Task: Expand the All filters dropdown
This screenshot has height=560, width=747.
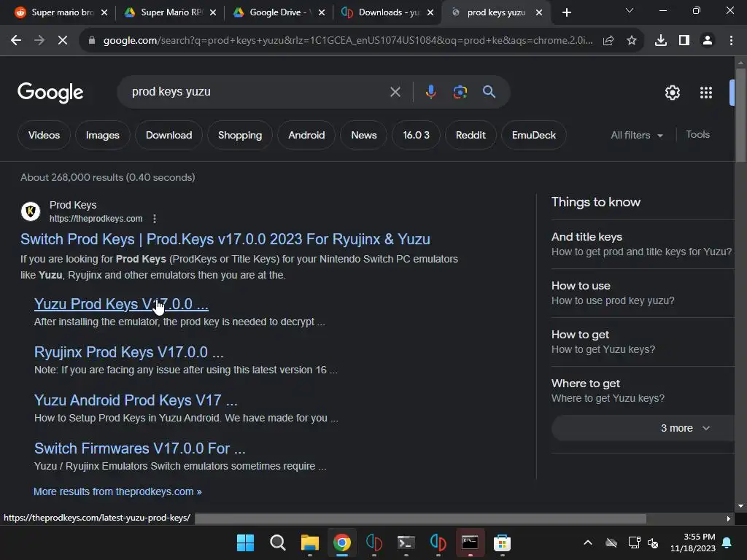Action: [636, 135]
